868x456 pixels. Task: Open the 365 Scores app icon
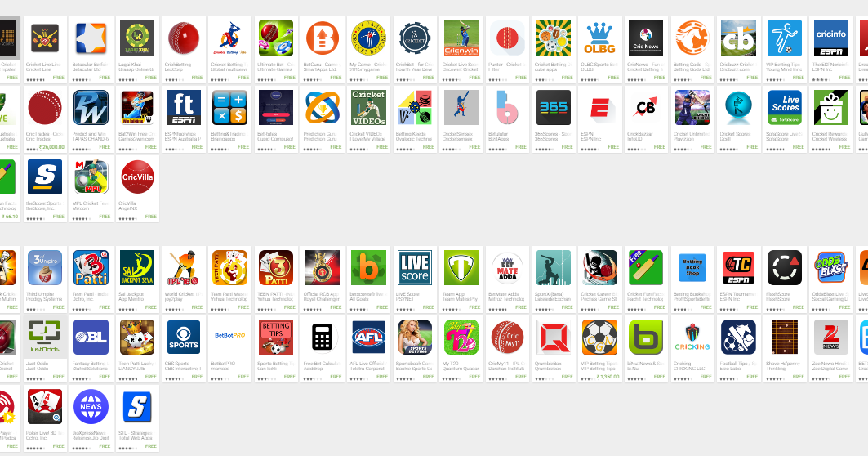(554, 108)
